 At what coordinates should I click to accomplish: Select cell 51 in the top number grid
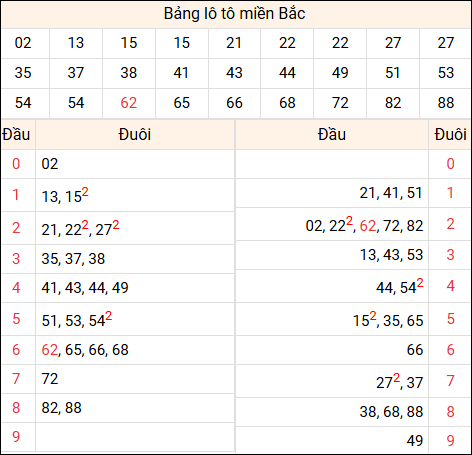tap(393, 73)
